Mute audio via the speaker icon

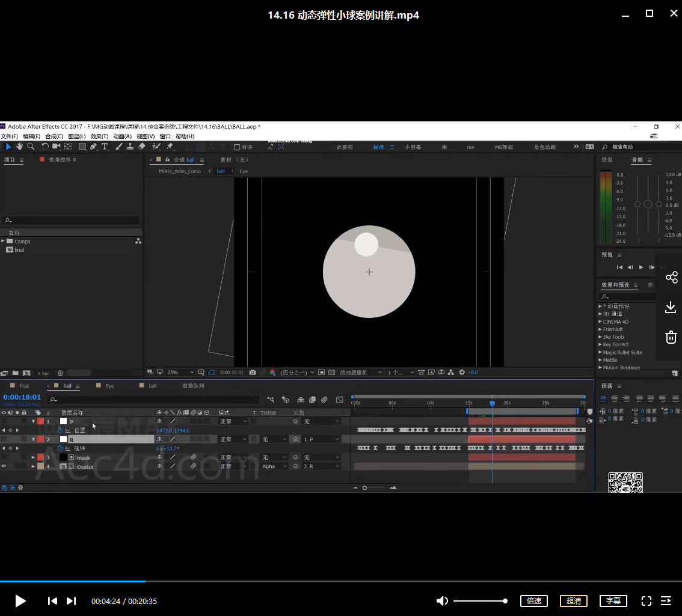[x=442, y=600]
